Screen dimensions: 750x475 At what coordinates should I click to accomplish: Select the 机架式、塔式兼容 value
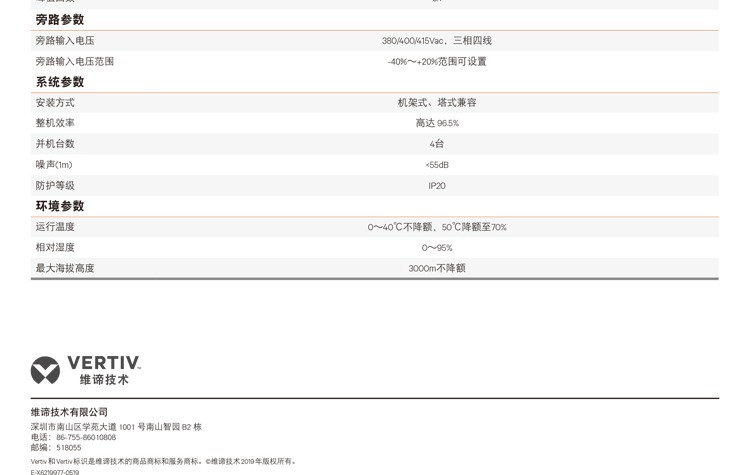(x=437, y=103)
